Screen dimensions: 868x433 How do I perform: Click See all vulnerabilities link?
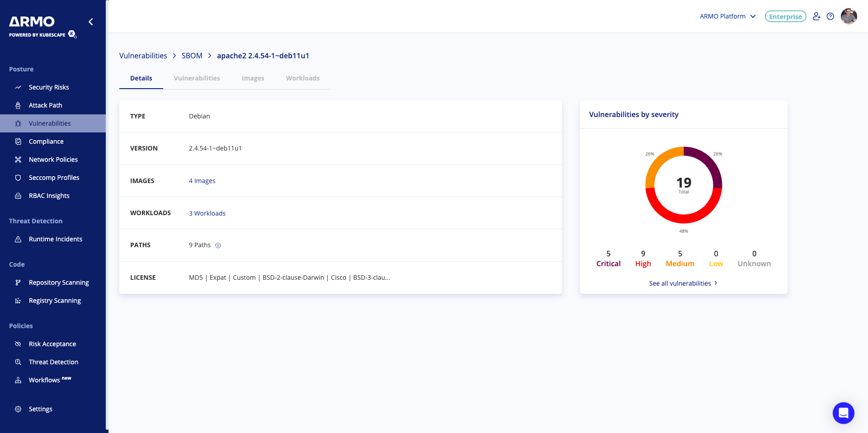coord(683,283)
